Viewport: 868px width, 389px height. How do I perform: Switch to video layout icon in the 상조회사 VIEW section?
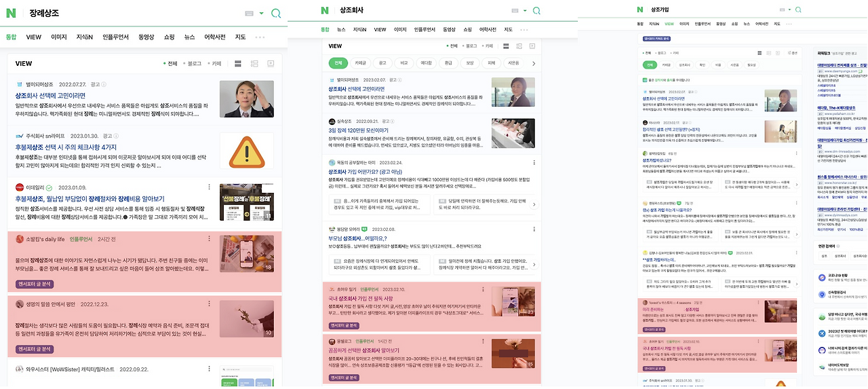531,46
